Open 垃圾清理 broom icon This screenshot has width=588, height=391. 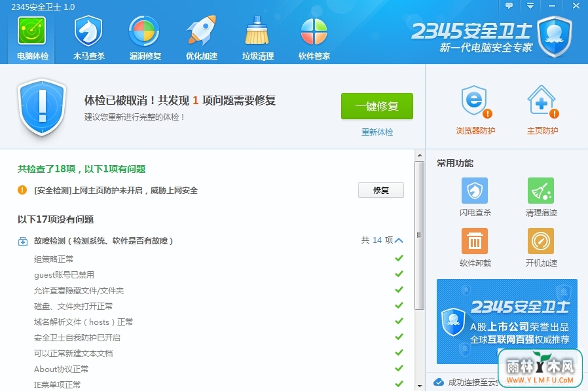[x=257, y=31]
